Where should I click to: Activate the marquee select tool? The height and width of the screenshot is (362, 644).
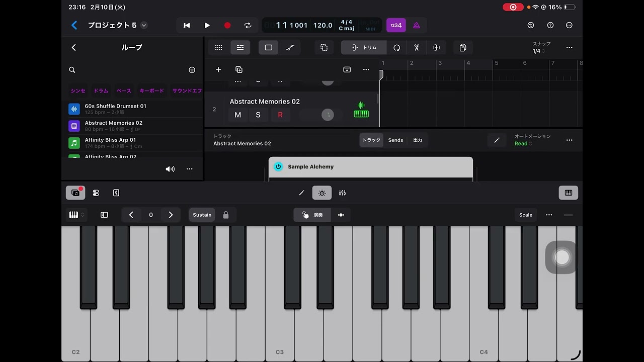tap(324, 47)
